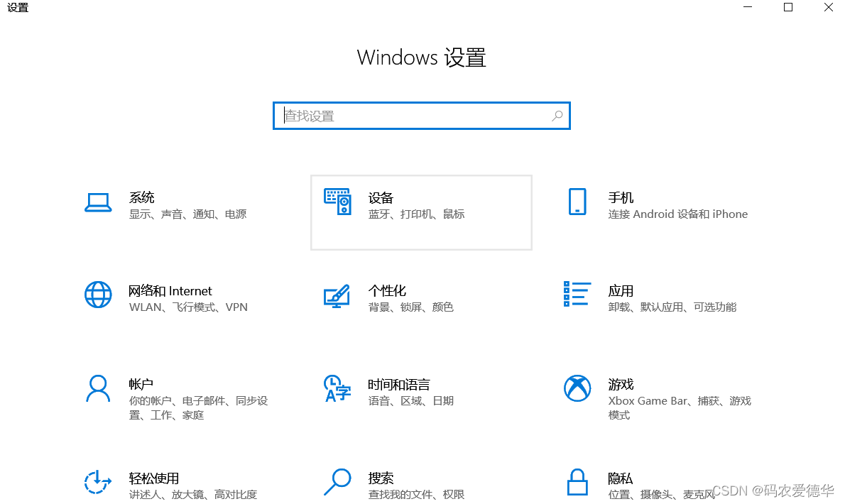845x504 pixels.
Task: Minimize the 设置 window
Action: [x=748, y=7]
